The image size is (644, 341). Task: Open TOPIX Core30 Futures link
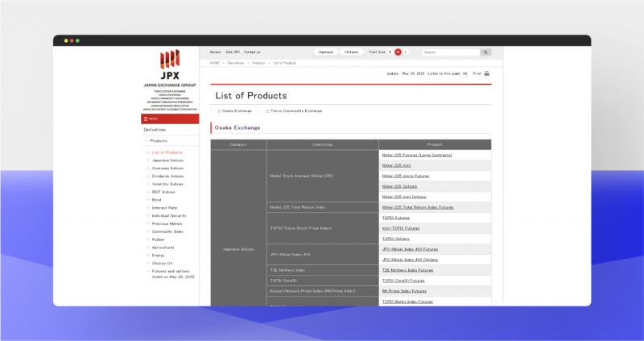click(x=403, y=281)
